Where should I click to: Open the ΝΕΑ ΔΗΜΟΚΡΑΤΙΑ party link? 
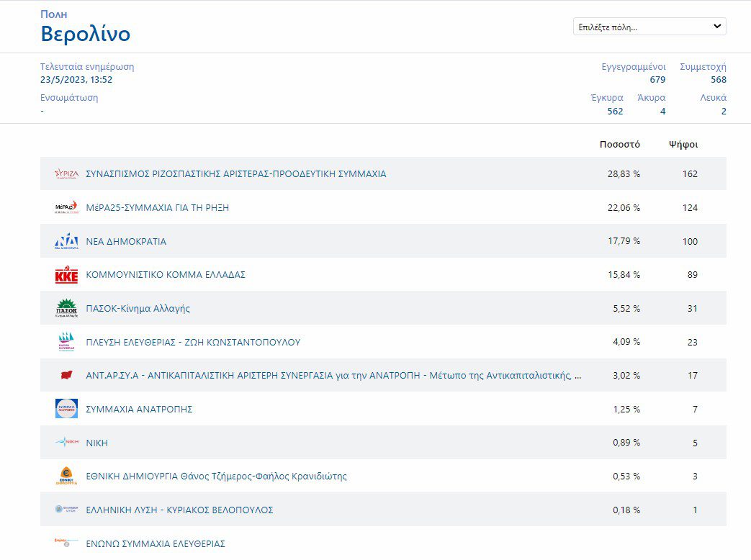point(126,242)
